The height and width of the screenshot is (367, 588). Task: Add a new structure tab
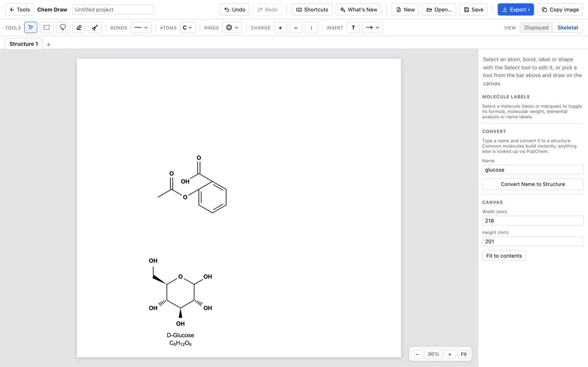(49, 45)
